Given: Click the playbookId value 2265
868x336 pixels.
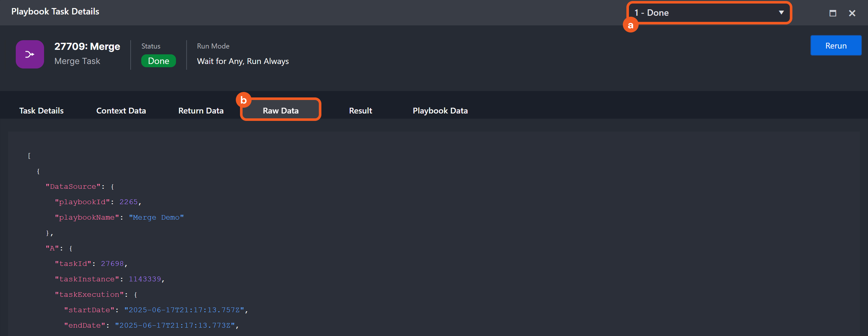Looking at the screenshot, I should coord(128,202).
